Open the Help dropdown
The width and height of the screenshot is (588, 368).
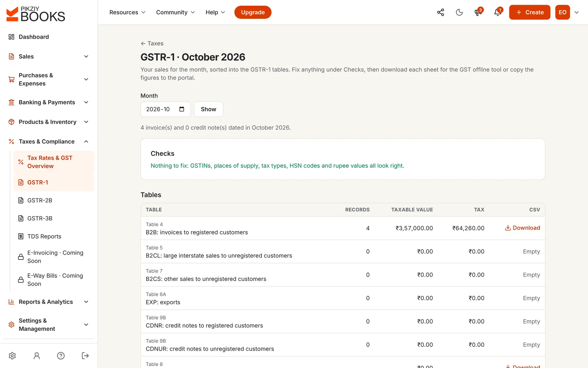(x=215, y=12)
